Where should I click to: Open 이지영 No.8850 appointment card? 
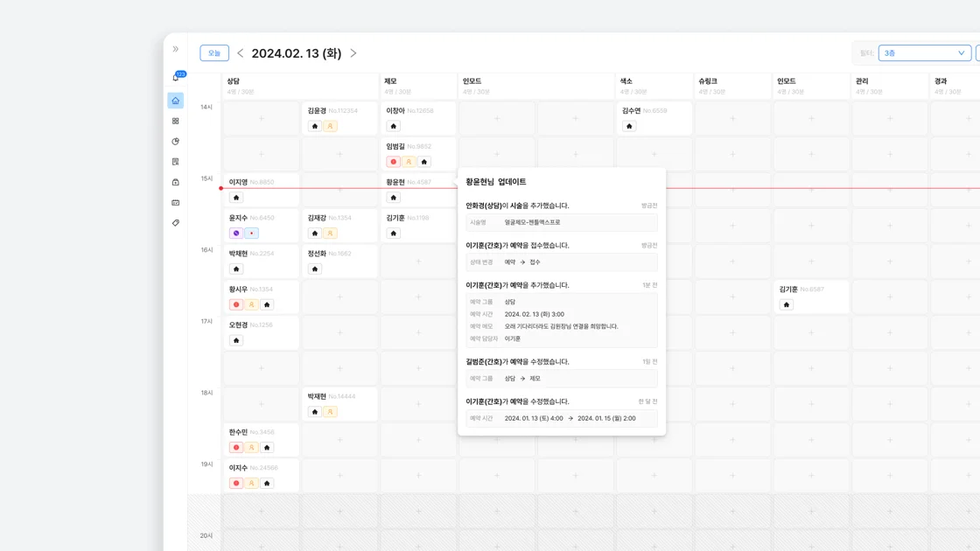tap(261, 189)
